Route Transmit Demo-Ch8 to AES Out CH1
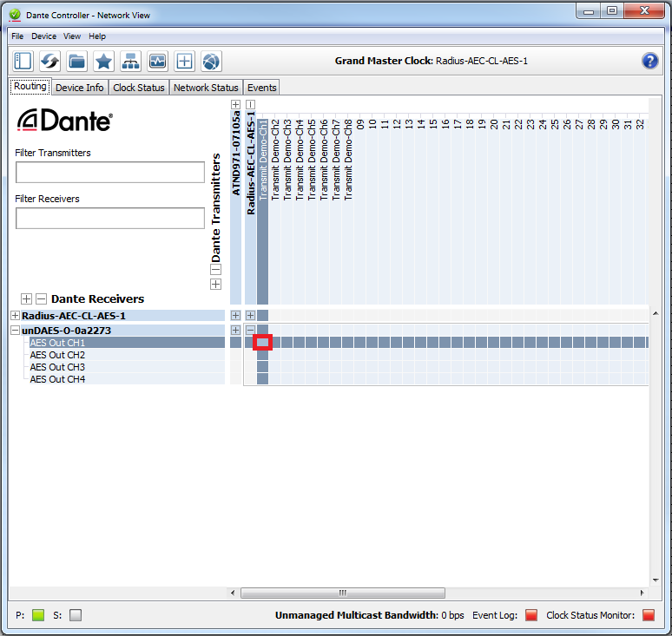672x636 pixels. [x=347, y=343]
